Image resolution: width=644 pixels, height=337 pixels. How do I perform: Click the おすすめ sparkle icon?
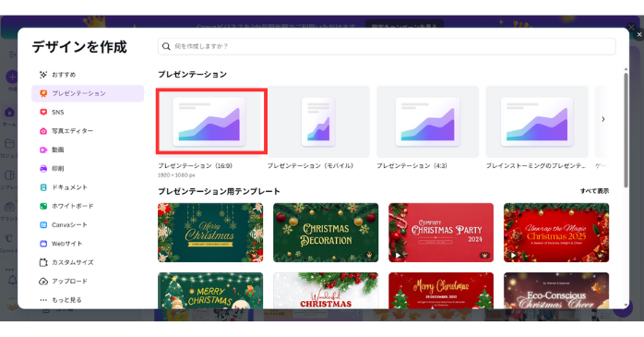pos(43,75)
